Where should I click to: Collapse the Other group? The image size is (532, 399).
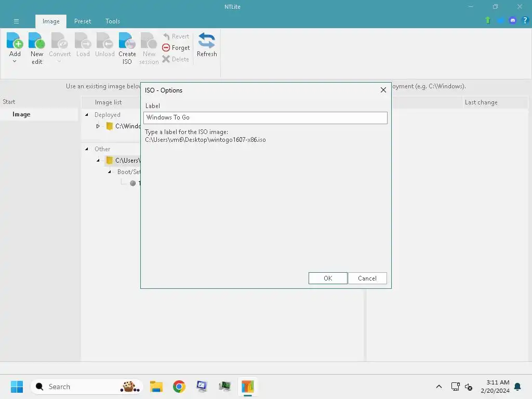click(x=87, y=149)
